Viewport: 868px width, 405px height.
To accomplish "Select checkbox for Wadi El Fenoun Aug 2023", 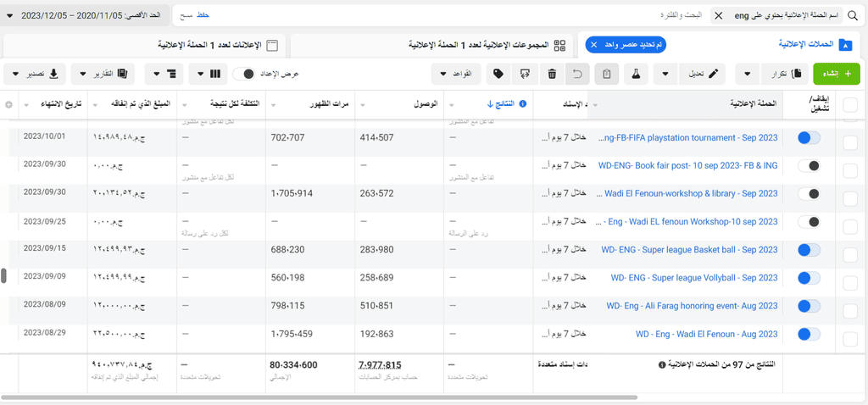I will click(849, 339).
